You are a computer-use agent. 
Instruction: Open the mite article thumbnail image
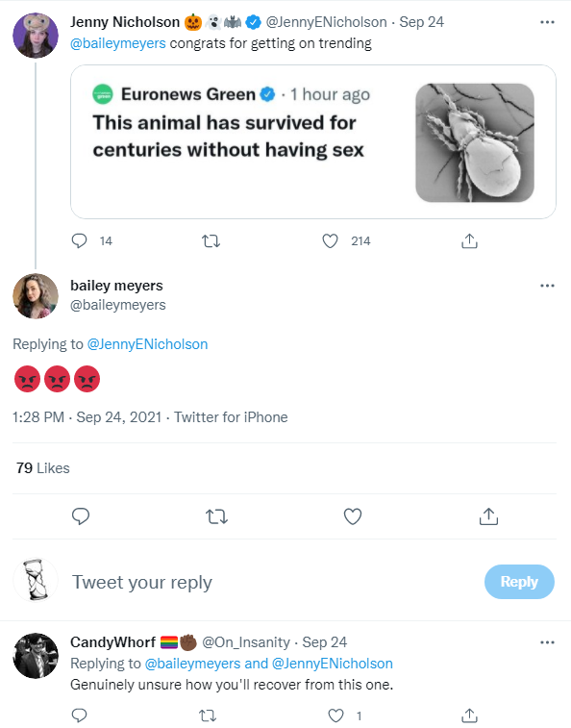pyautogui.click(x=475, y=142)
